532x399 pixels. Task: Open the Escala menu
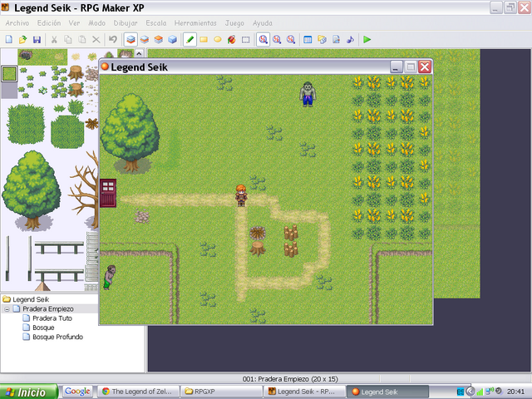(x=156, y=23)
